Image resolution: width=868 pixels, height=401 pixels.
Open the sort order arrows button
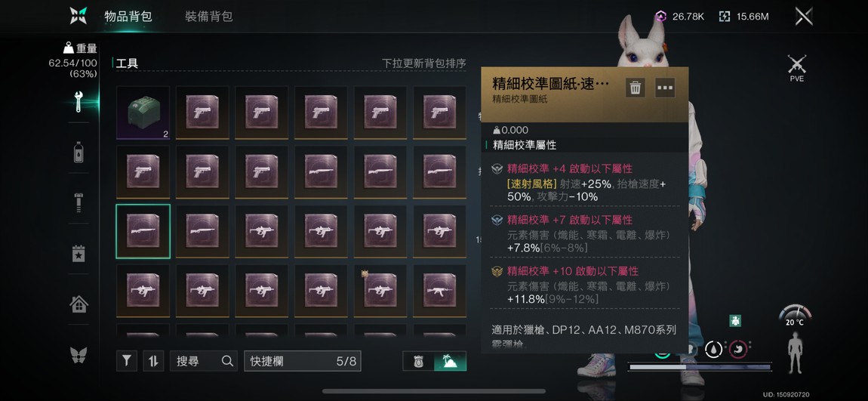pyautogui.click(x=153, y=361)
